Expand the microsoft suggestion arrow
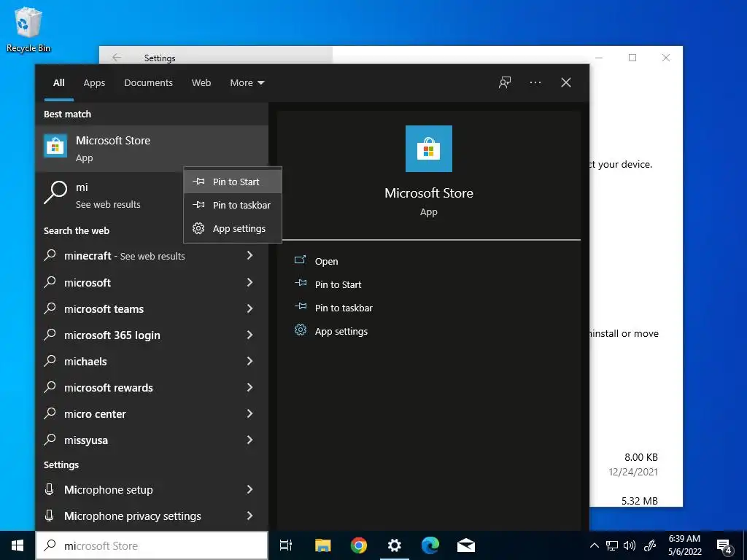The image size is (747, 560). click(x=249, y=282)
